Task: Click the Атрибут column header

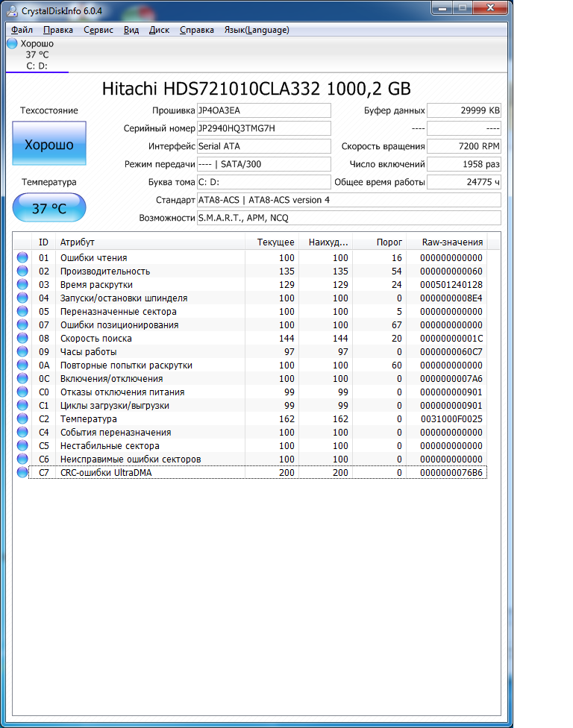Action: 150,242
